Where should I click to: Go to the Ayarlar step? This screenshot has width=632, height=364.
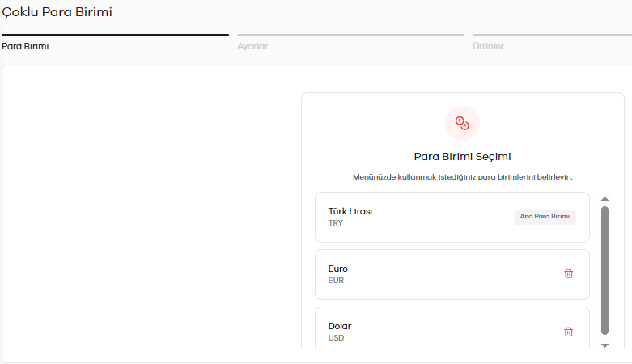tap(252, 46)
